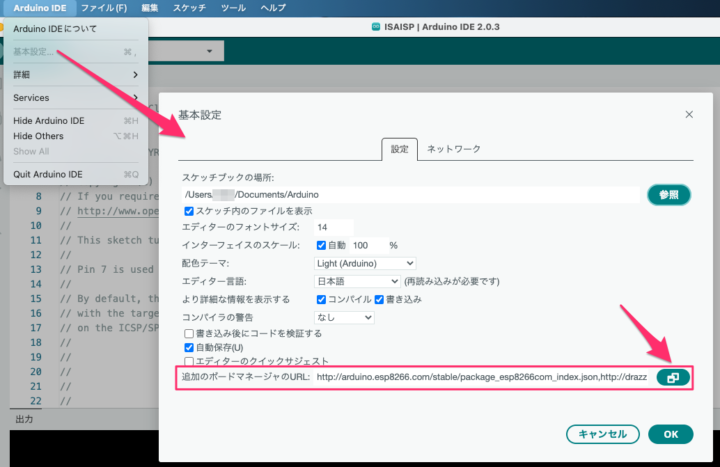The image size is (720, 467).
Task: Enable 書き込み後にコードを検証する checkbox
Action: (x=189, y=333)
